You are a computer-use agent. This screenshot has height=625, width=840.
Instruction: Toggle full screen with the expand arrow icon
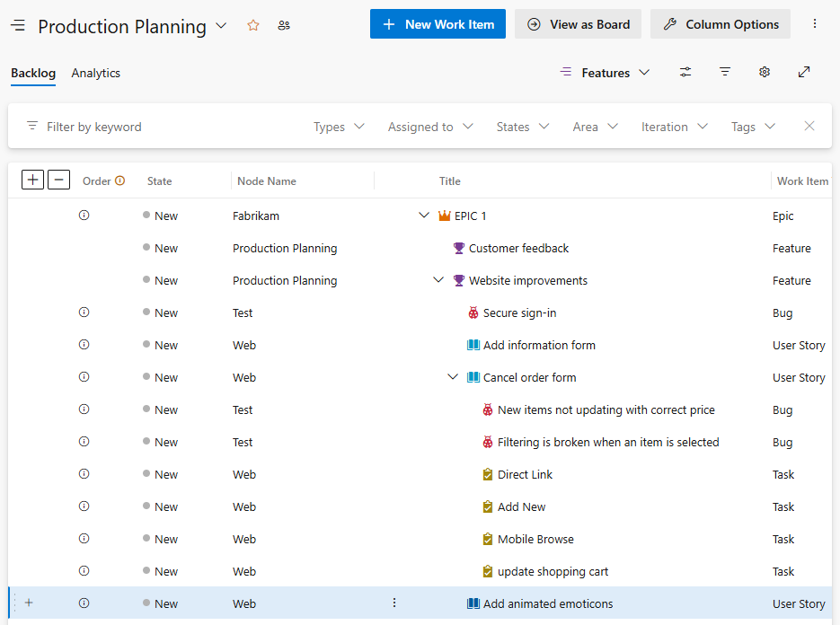(x=803, y=72)
